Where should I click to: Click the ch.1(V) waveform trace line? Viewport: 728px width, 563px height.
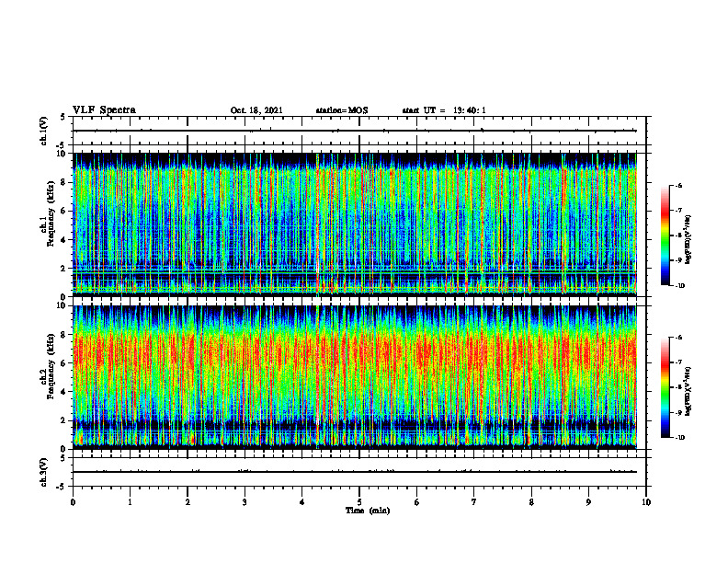coord(355,131)
